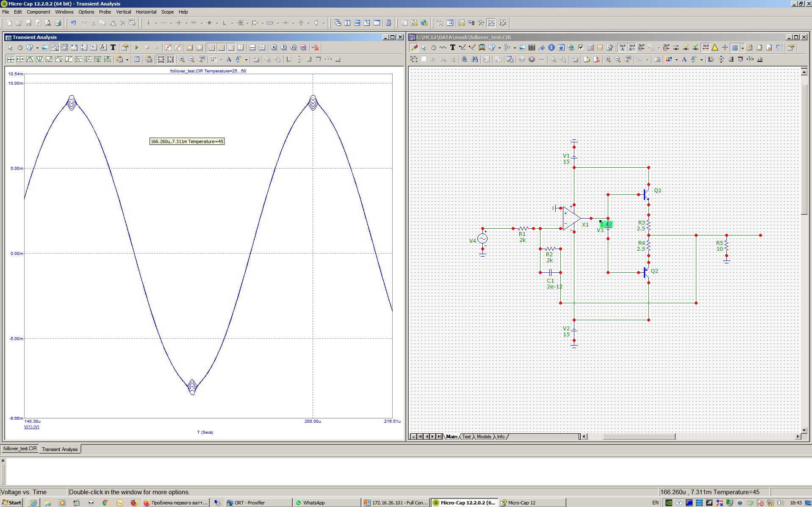Toggle the grid display button in schematic toolbar

tap(735, 47)
